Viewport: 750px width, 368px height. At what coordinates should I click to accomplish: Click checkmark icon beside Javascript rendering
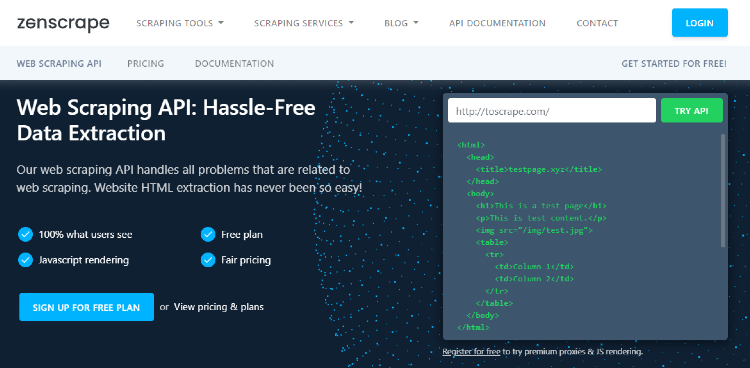[x=25, y=260]
